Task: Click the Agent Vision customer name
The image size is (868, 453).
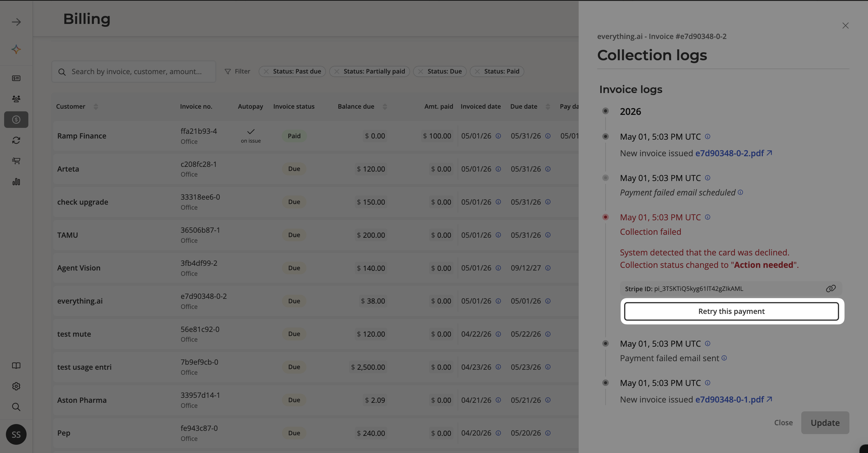Action: pyautogui.click(x=79, y=268)
